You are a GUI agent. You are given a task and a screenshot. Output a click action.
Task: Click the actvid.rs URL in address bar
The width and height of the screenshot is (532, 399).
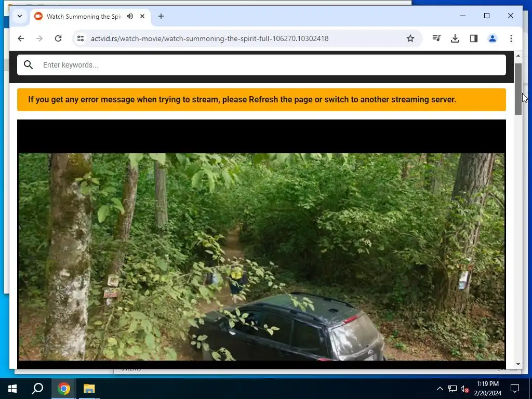pyautogui.click(x=209, y=38)
